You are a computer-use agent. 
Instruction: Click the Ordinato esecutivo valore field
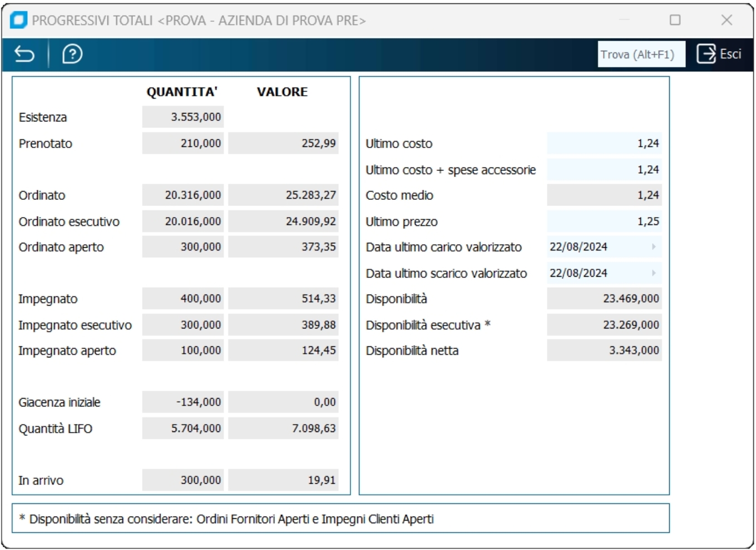pyautogui.click(x=283, y=222)
